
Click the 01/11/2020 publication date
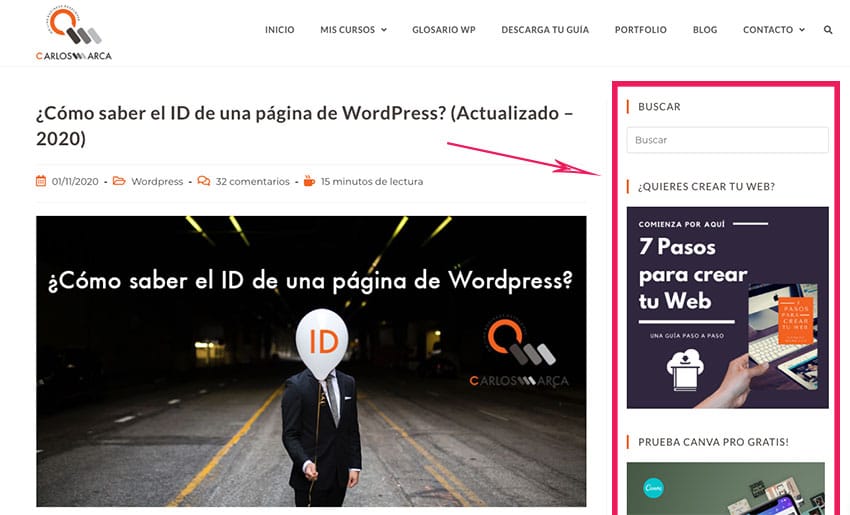click(x=75, y=182)
